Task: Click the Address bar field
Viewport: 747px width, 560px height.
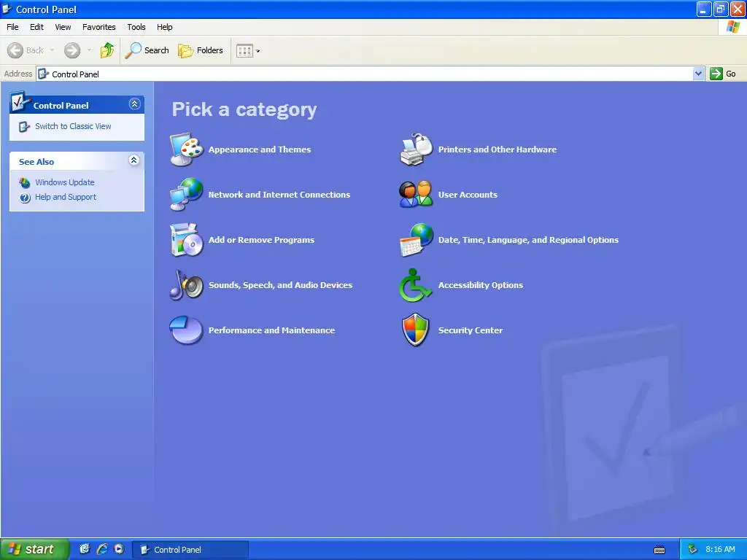Action: [370, 74]
